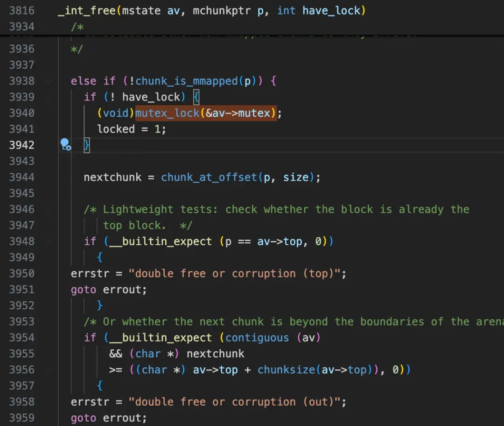Click "goto errout;" on line 3951
Screen dimensions: 504x426
[109, 290]
